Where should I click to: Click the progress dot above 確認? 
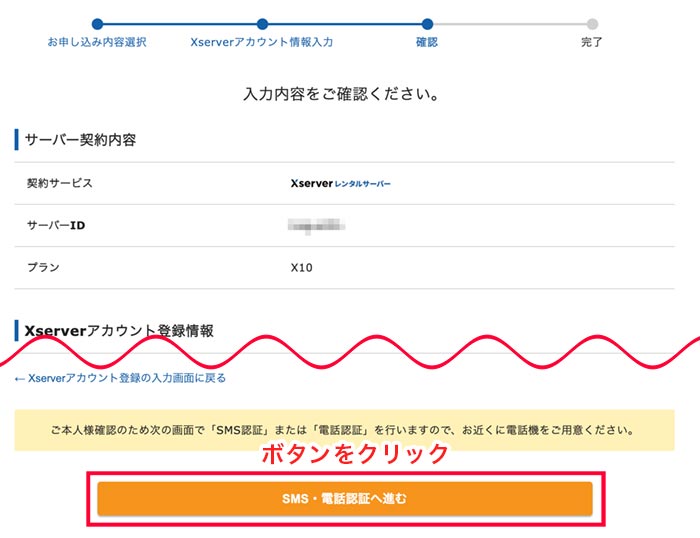coord(427,24)
